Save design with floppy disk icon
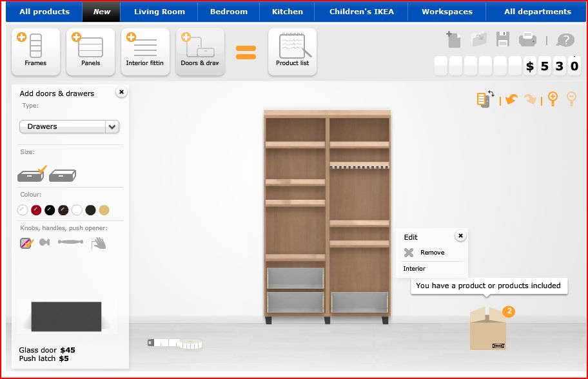The width and height of the screenshot is (588, 379). (502, 39)
